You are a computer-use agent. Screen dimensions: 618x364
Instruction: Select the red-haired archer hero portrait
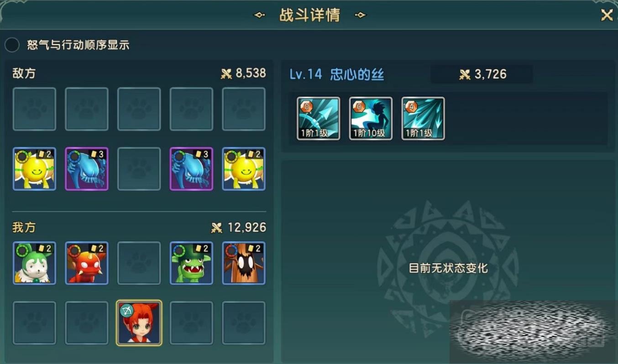pos(139,322)
